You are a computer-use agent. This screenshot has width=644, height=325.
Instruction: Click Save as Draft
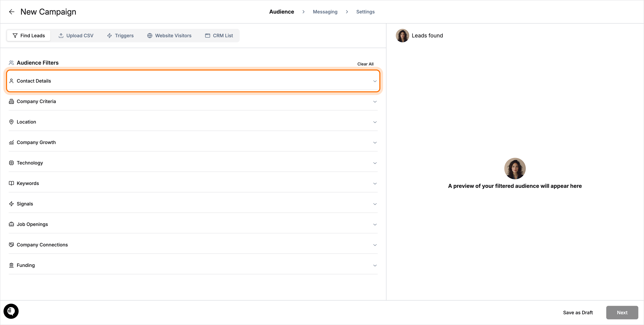click(x=578, y=312)
